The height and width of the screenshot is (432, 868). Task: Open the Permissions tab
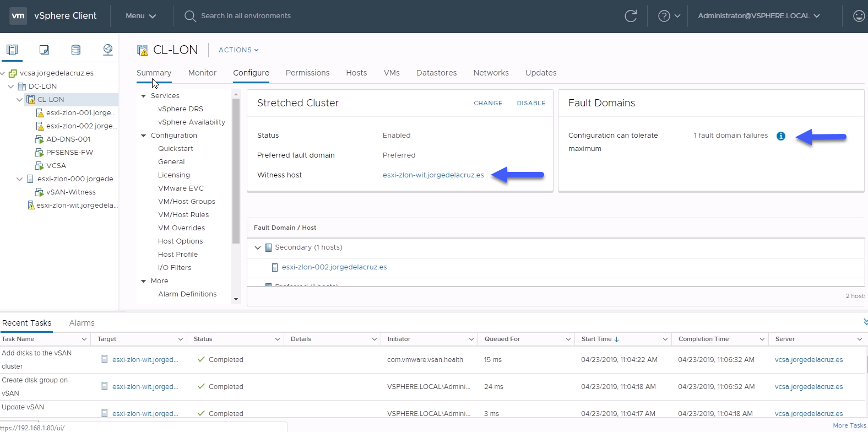(x=307, y=73)
